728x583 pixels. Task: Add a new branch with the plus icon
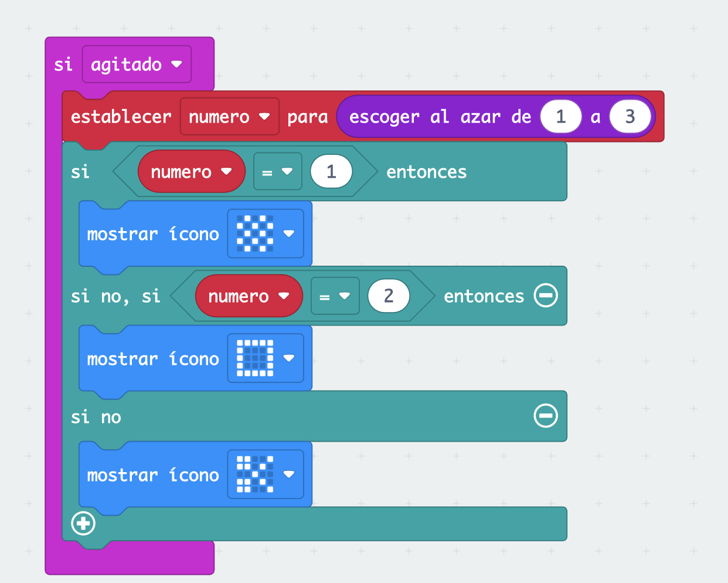pyautogui.click(x=83, y=524)
